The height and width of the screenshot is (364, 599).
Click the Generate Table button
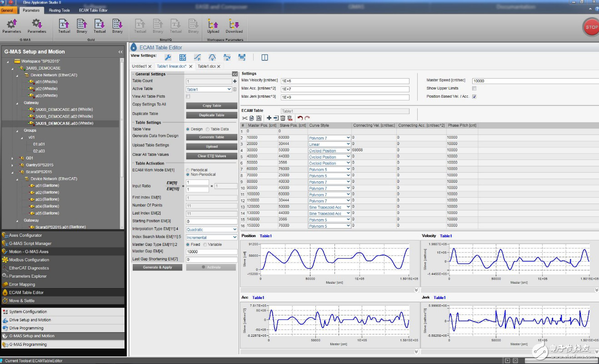click(x=211, y=137)
